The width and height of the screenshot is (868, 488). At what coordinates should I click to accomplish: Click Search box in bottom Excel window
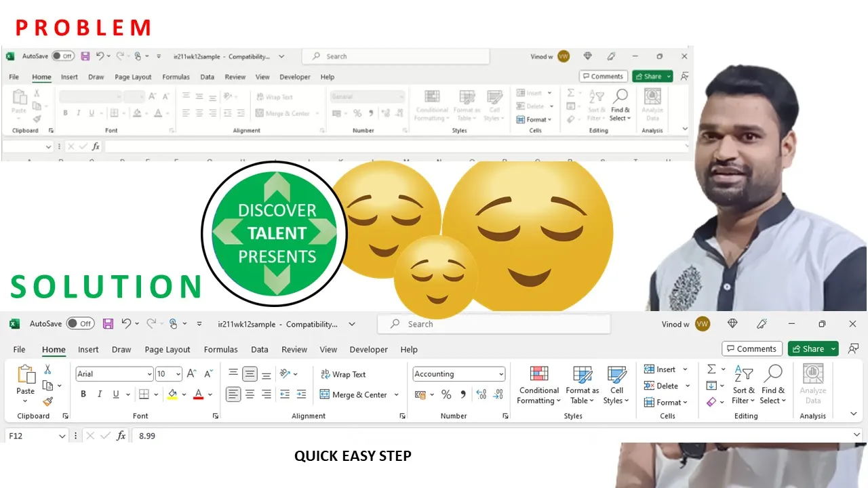tap(494, 324)
